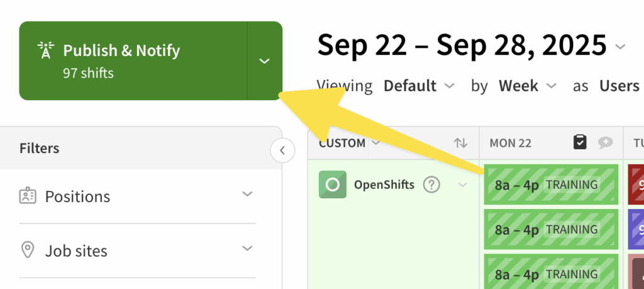Open the first 8a – 4p Training shift
This screenshot has width=644, height=289.
click(x=550, y=185)
